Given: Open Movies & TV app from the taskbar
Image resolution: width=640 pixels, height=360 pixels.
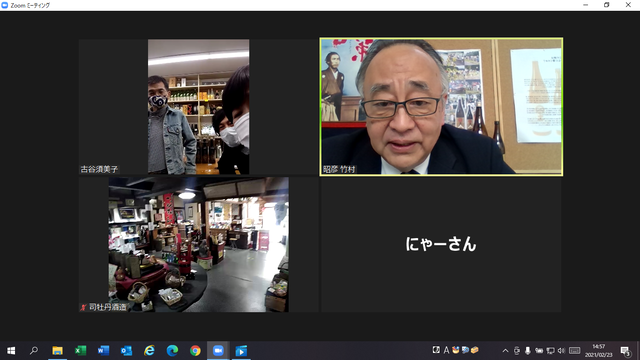Looking at the screenshot, I should click(x=241, y=351).
